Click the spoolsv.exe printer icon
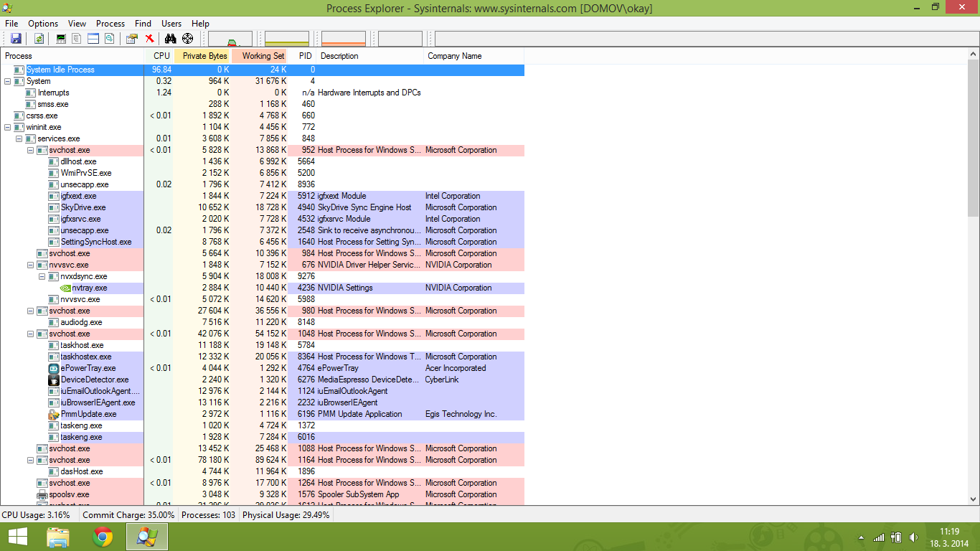 42,494
